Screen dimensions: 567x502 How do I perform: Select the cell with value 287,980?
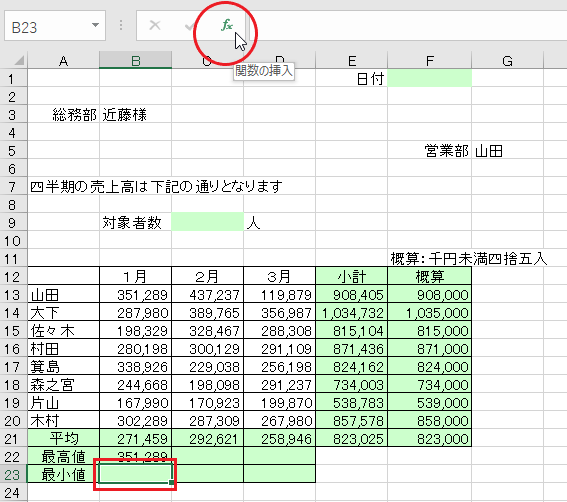pyautogui.click(x=136, y=312)
